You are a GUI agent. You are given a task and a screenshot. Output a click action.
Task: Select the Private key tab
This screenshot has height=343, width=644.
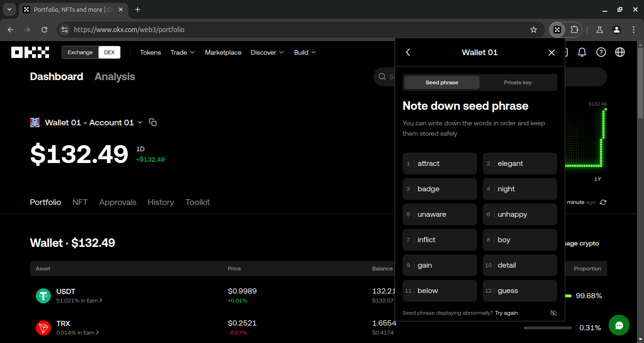pos(518,82)
